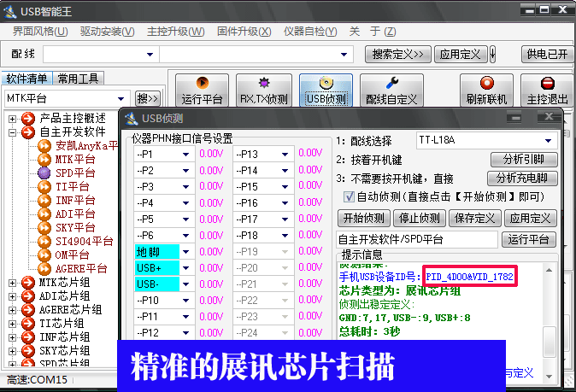Click the 停止侦测 button
This screenshot has width=576, height=392.
click(x=420, y=219)
